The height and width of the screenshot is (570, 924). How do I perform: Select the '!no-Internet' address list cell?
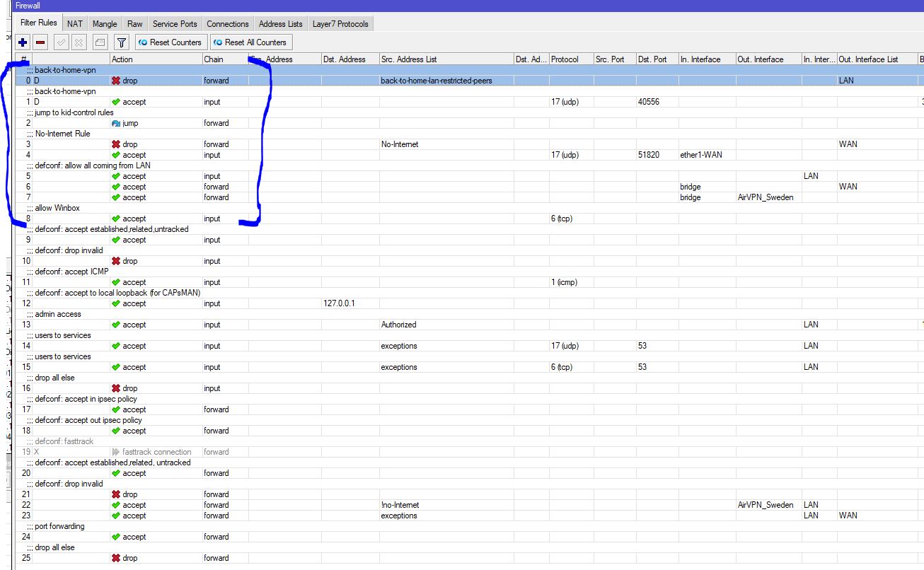400,505
